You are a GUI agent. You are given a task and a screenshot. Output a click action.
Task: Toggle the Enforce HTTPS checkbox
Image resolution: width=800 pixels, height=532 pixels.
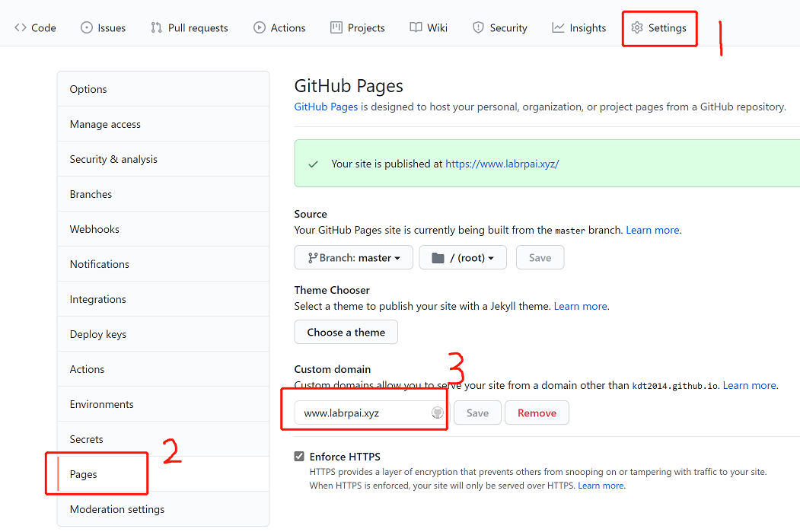(x=299, y=457)
